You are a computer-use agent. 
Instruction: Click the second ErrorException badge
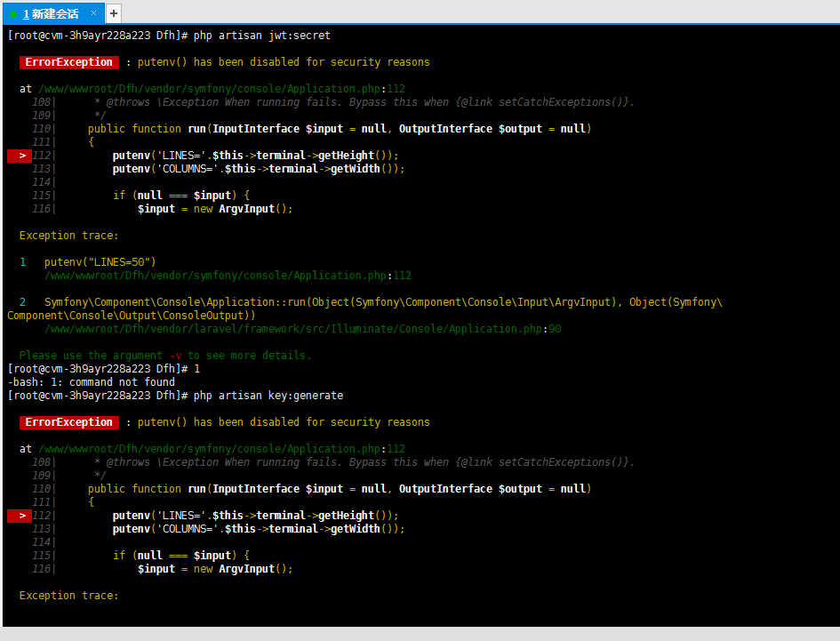[x=68, y=421]
